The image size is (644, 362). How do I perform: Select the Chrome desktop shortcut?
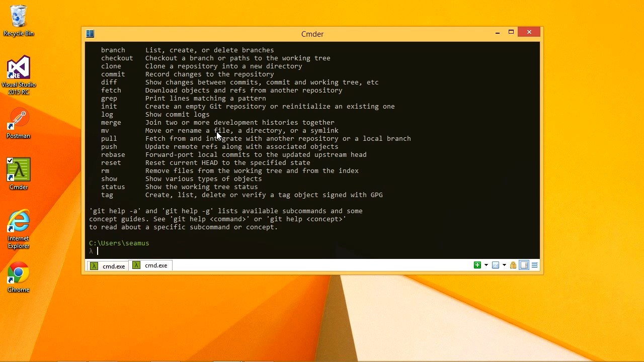point(19,277)
